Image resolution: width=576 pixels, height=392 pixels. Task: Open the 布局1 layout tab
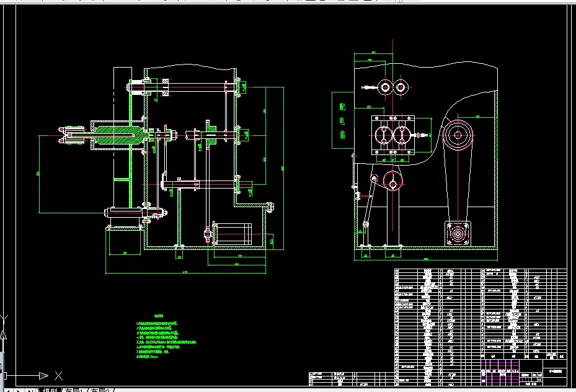point(74,390)
